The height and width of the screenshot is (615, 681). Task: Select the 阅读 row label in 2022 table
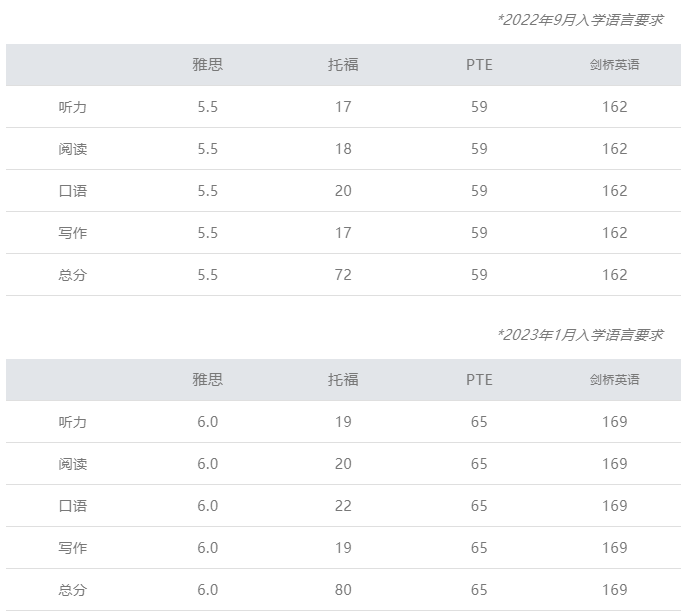[73, 149]
